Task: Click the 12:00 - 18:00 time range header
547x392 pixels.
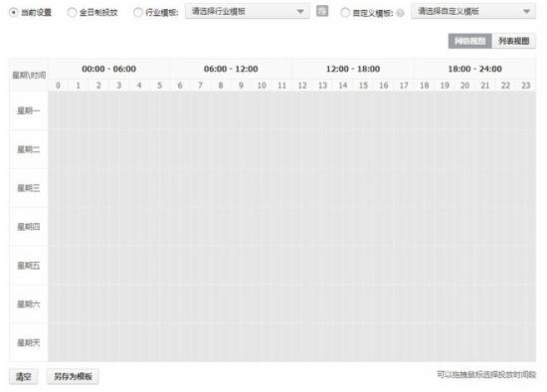Action: point(353,69)
